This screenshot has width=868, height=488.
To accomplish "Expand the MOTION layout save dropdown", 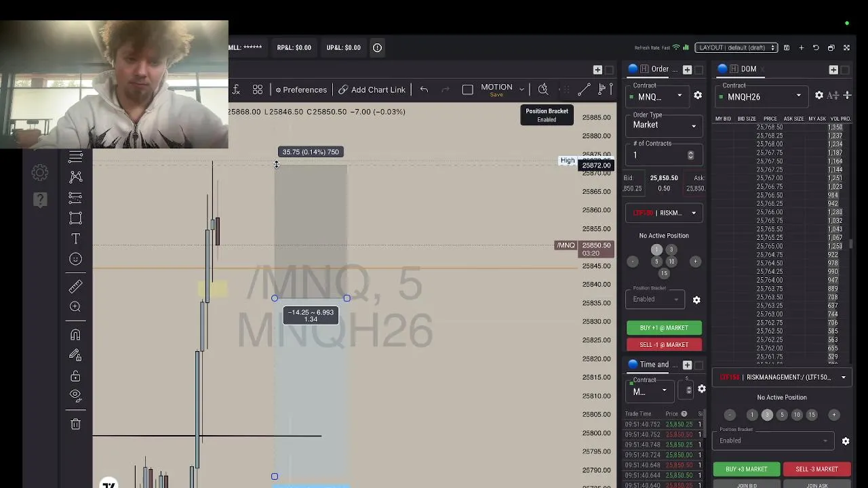I will [x=521, y=89].
